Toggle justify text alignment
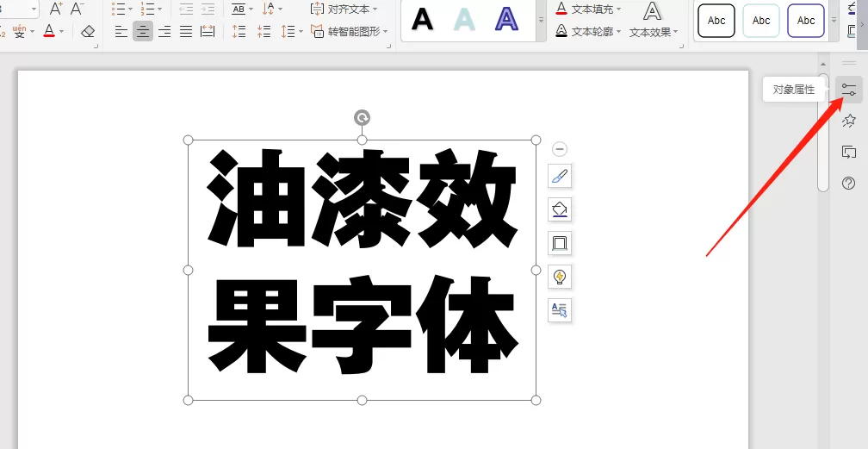 tap(186, 32)
